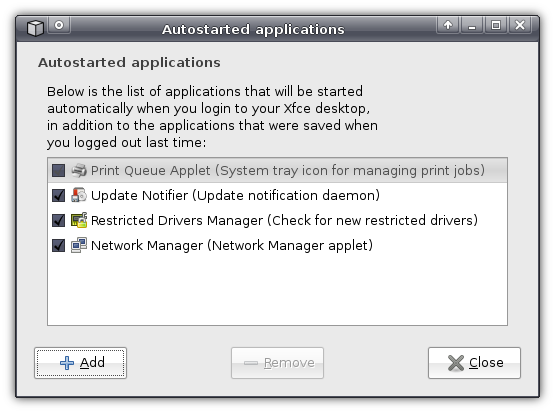
Task: Toggle the stick window circle button
Action: tap(59, 25)
